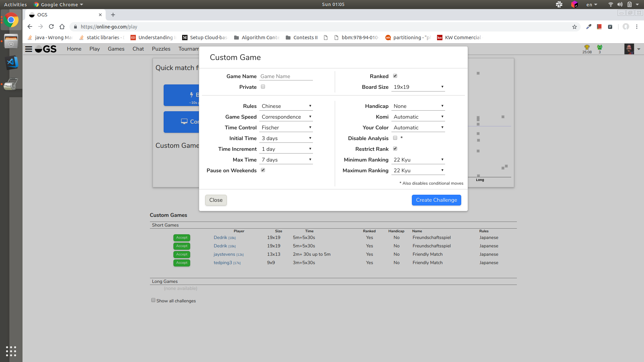The width and height of the screenshot is (644, 362).
Task: Click the Create Challenge button
Action: (x=436, y=200)
